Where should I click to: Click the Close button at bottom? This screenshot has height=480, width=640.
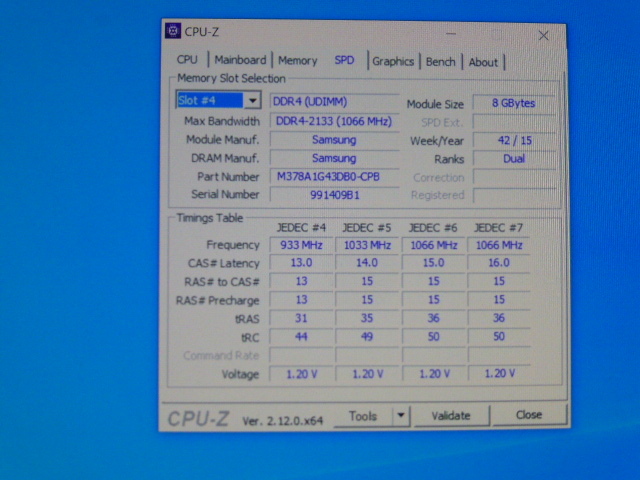529,415
